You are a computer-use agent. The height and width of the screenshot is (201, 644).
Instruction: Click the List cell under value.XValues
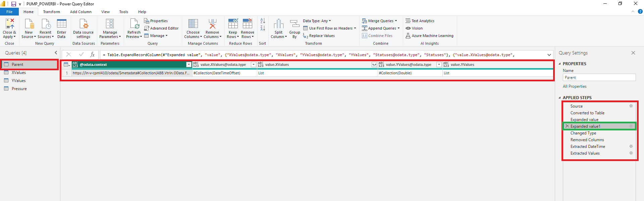(317, 73)
